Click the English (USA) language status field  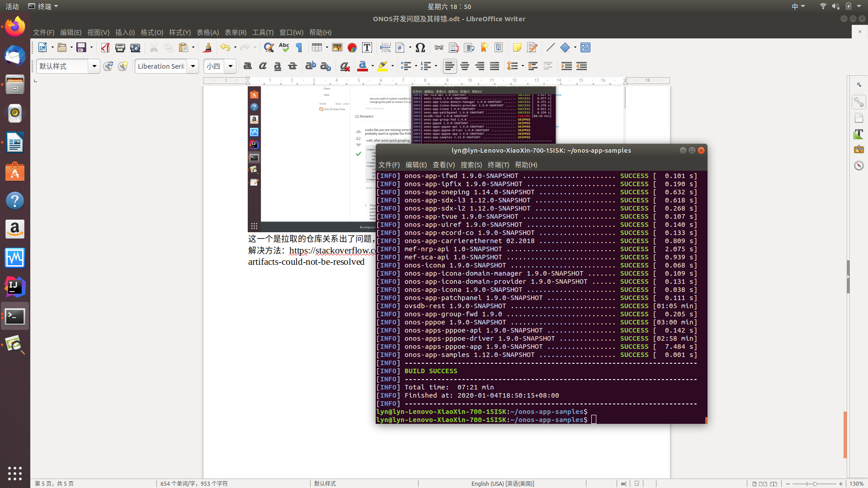pos(502,483)
